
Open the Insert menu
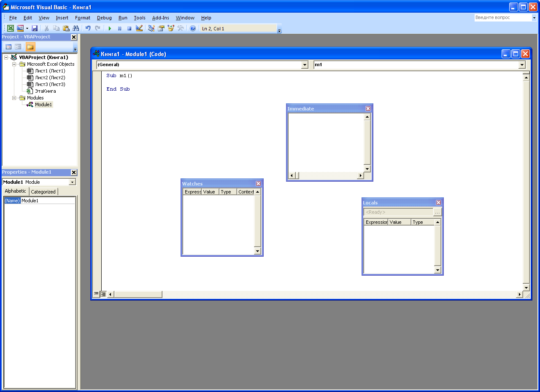[x=62, y=18]
